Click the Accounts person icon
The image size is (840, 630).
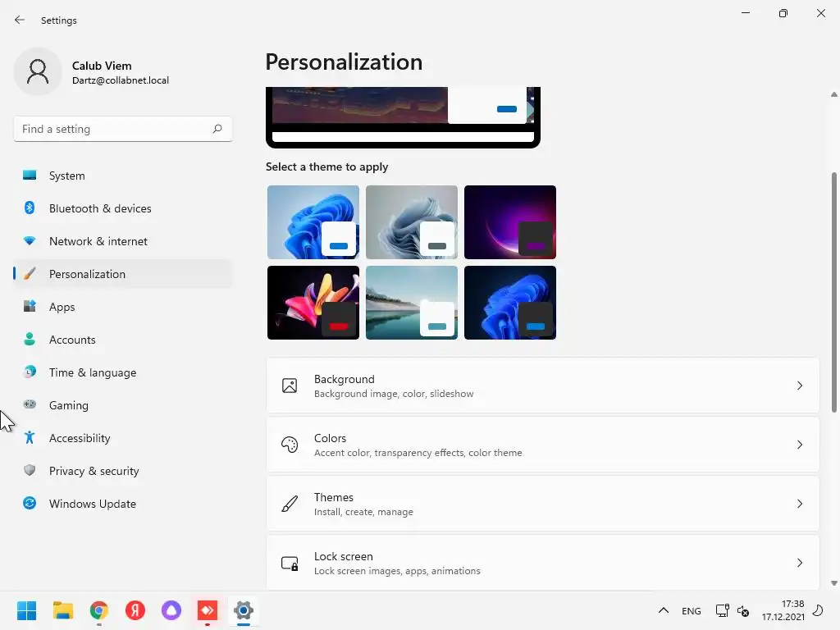click(30, 339)
